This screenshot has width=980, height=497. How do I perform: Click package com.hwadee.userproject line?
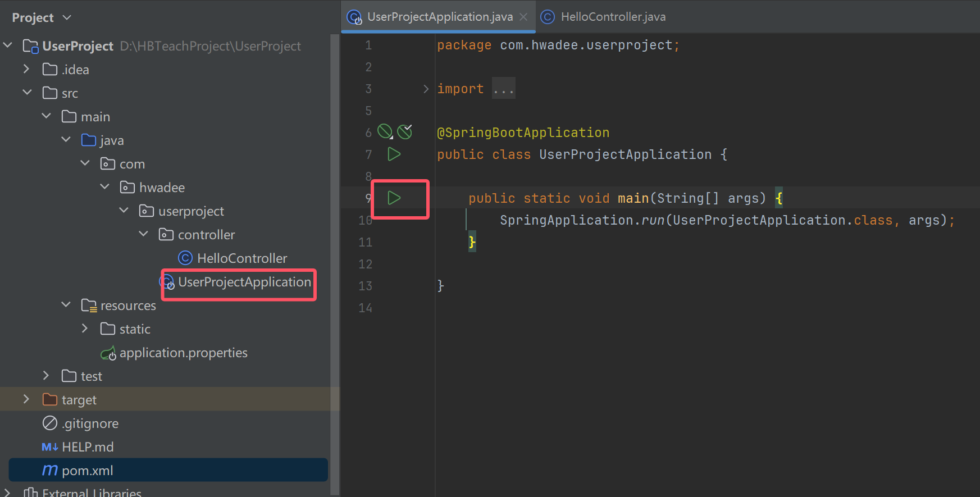point(558,45)
